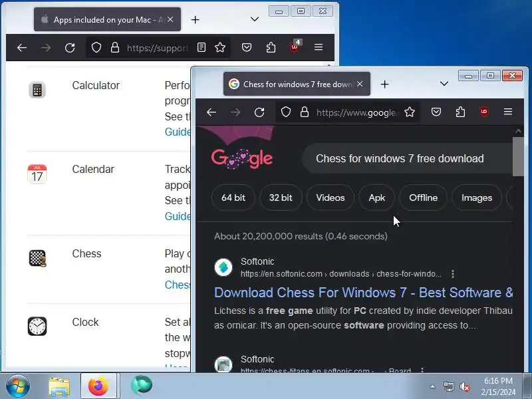List all tabs in Google window
The width and height of the screenshot is (532, 399).
pyautogui.click(x=444, y=84)
